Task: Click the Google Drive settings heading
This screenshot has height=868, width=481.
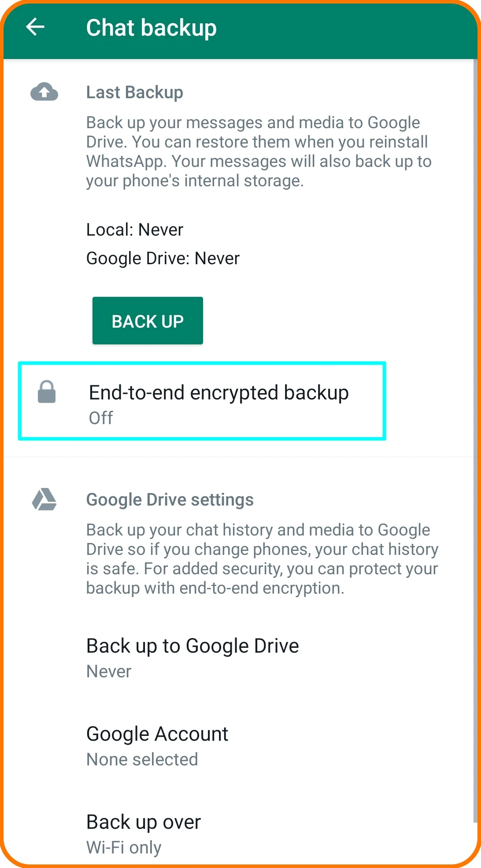Action: coord(170,500)
